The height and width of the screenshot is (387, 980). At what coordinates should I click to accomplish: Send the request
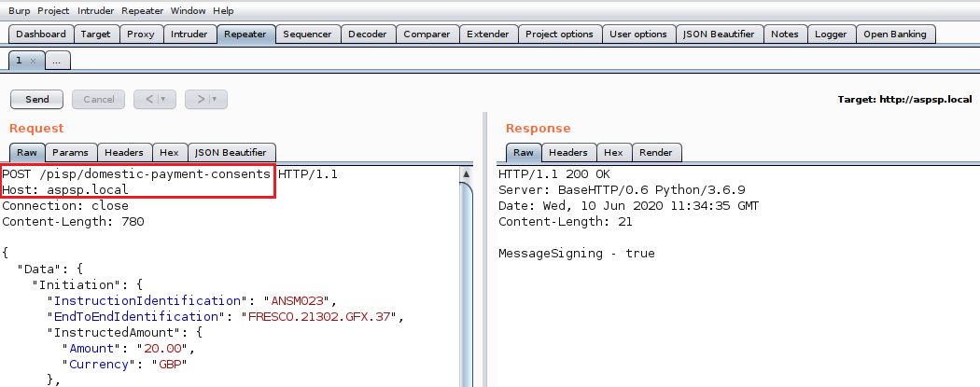tap(37, 99)
